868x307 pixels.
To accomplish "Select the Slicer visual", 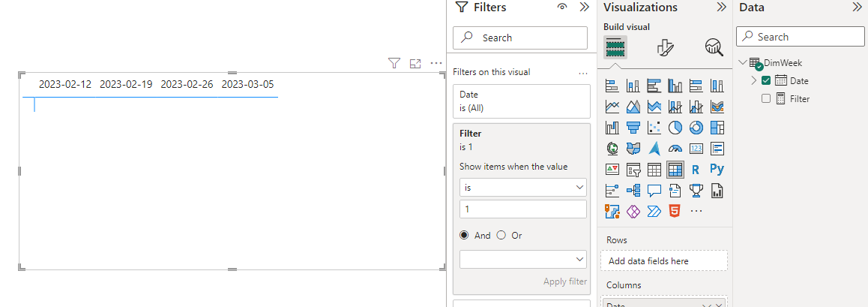I will point(633,170).
